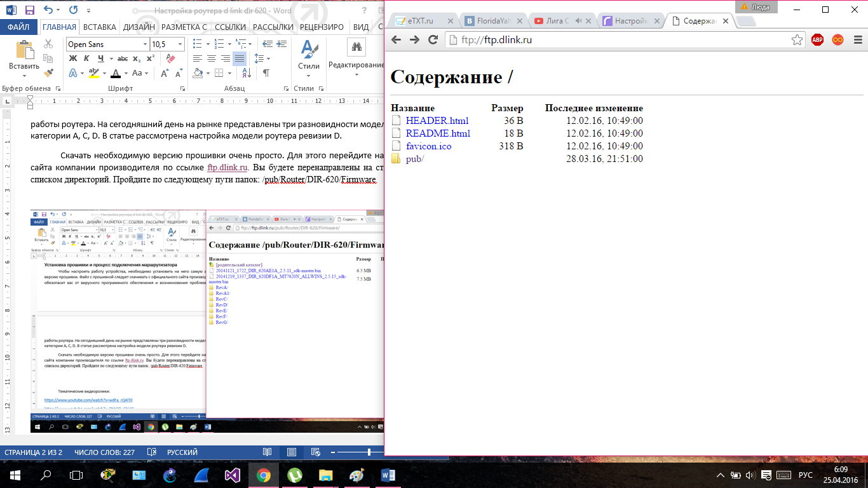Open the Adblock Plus extension icon
The width and height of the screenshot is (868, 488).
(817, 40)
